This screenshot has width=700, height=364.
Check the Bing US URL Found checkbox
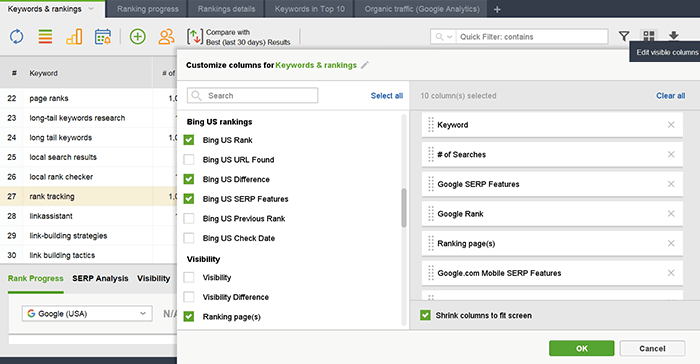pyautogui.click(x=189, y=159)
